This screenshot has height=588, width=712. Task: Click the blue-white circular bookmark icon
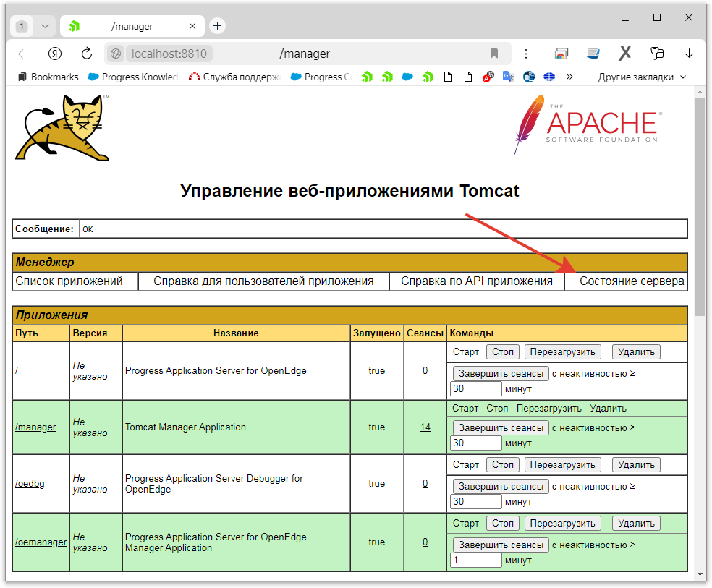point(529,77)
